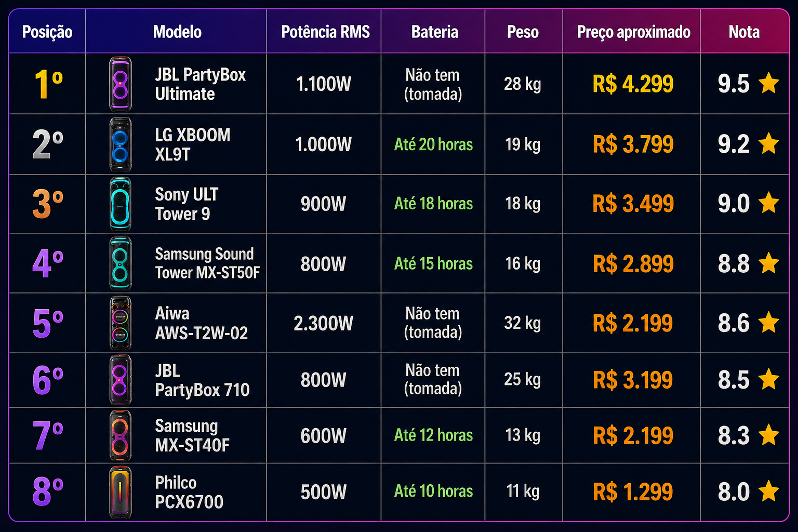Select the Sony ULT Tower 9 speaker image
Screen dimensions: 798x532
pyautogui.click(x=121, y=204)
